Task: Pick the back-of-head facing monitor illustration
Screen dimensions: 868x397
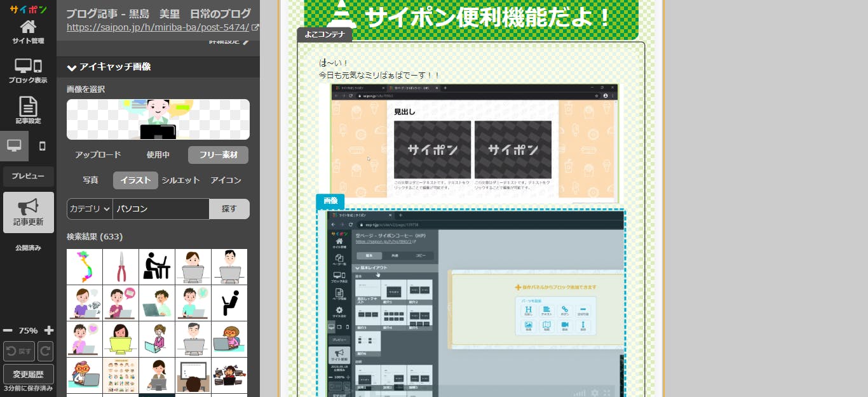Action: [193, 375]
